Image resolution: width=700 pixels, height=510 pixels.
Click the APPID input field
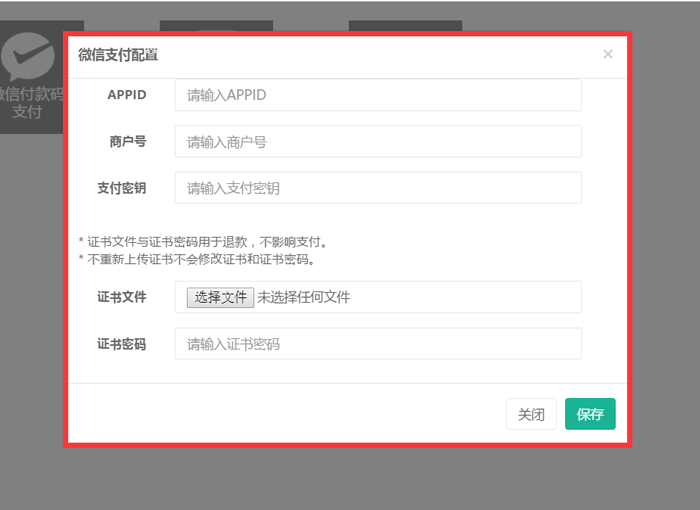(378, 95)
